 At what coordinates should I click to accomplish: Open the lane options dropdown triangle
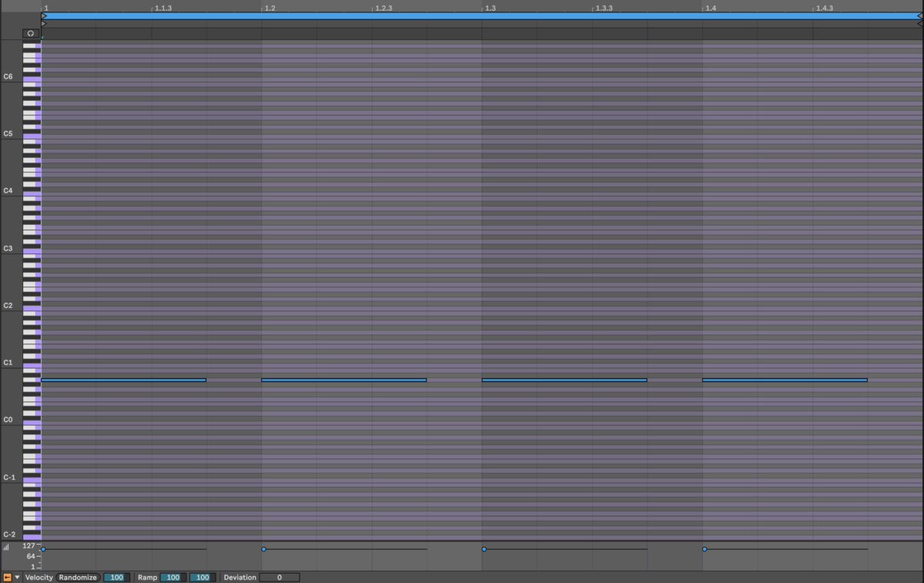[x=17, y=577]
